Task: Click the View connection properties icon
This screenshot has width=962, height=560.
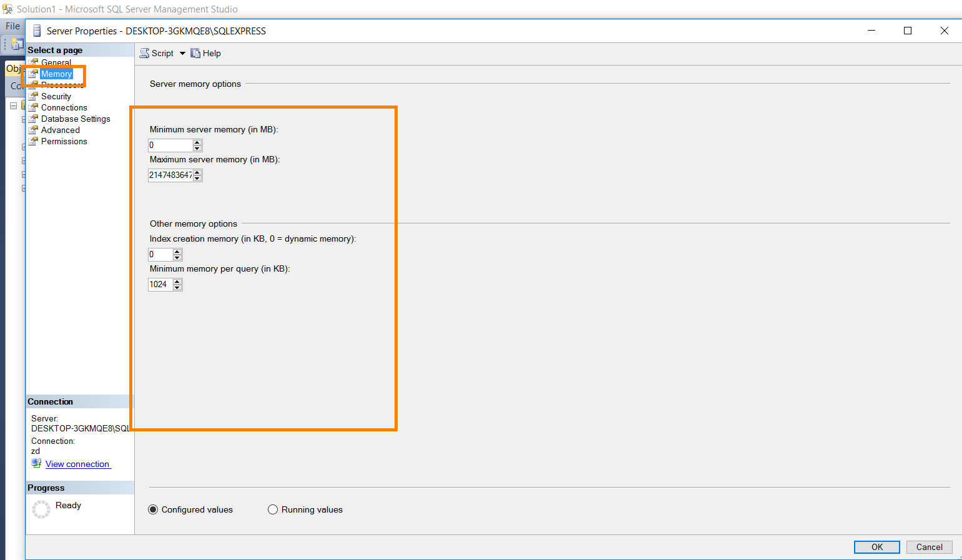Action: (x=36, y=463)
